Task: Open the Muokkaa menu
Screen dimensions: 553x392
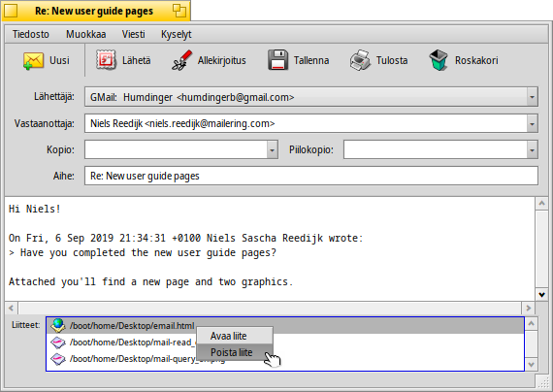Action: click(86, 34)
